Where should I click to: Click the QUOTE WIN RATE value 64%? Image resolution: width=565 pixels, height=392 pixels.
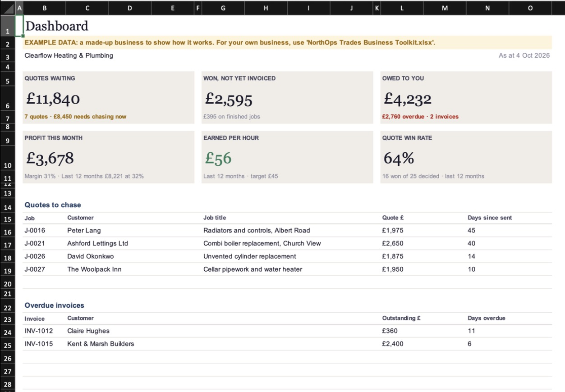click(x=399, y=158)
